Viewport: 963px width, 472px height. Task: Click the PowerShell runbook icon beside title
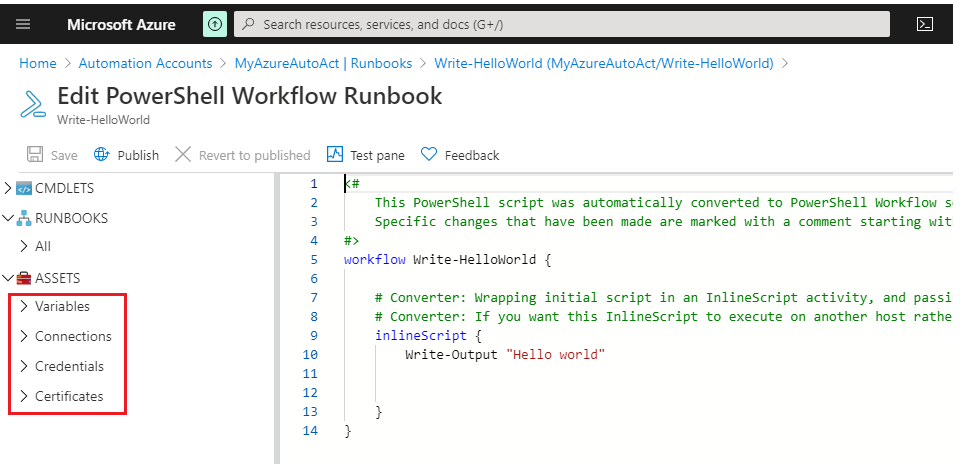pyautogui.click(x=33, y=104)
